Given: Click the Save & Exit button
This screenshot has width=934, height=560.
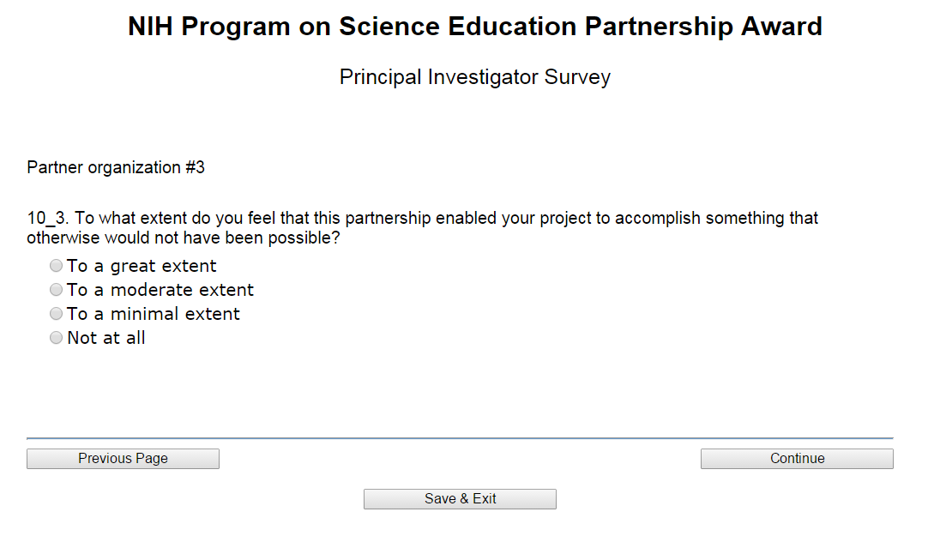Looking at the screenshot, I should pos(460,499).
